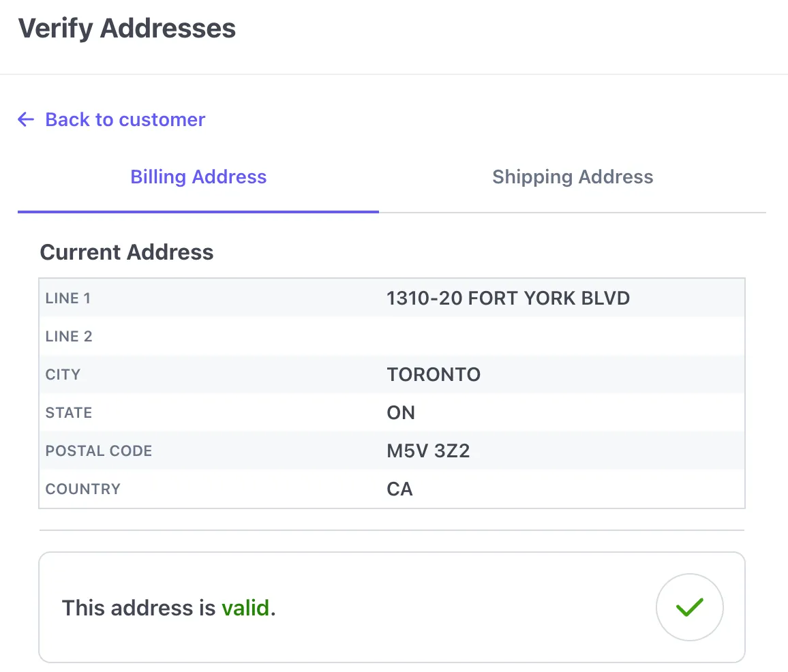Screen dimensions: 788x672
Task: Click the purple underline of the active tab
Action: coord(198,214)
